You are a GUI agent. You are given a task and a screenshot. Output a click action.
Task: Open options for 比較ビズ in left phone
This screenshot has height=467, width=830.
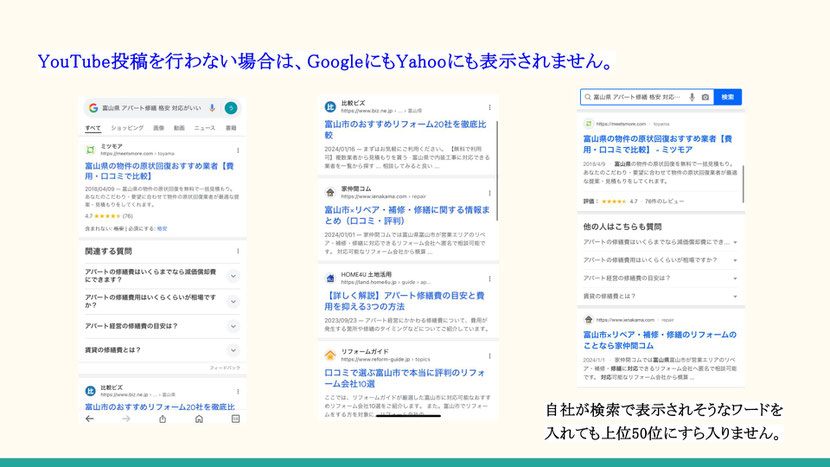[238, 392]
